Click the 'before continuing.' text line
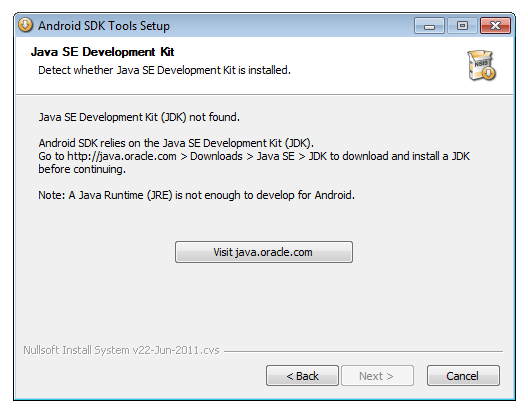The height and width of the screenshot is (415, 528). pos(82,169)
